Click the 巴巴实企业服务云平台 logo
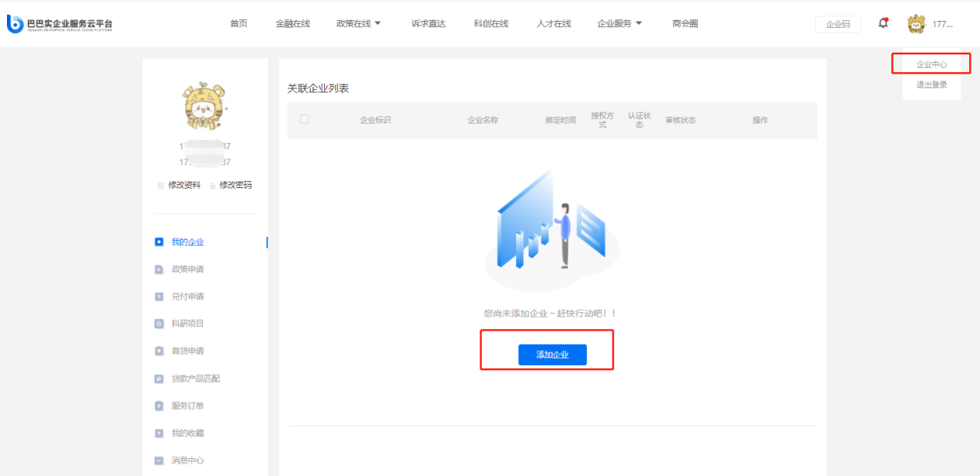Image resolution: width=980 pixels, height=476 pixels. [x=60, y=24]
